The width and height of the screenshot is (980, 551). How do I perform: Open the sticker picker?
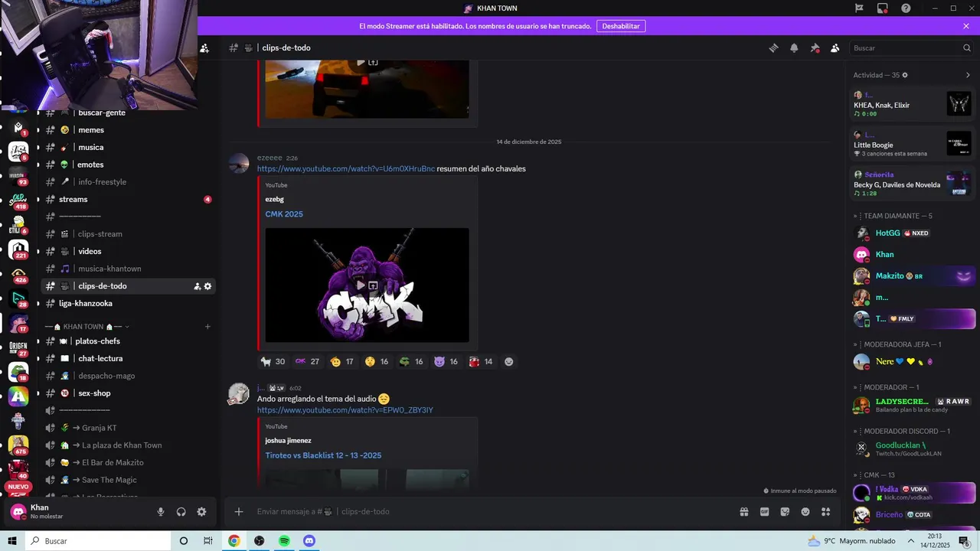point(785,512)
